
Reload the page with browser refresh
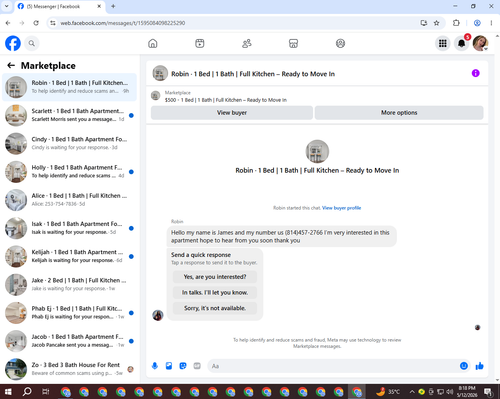click(36, 23)
